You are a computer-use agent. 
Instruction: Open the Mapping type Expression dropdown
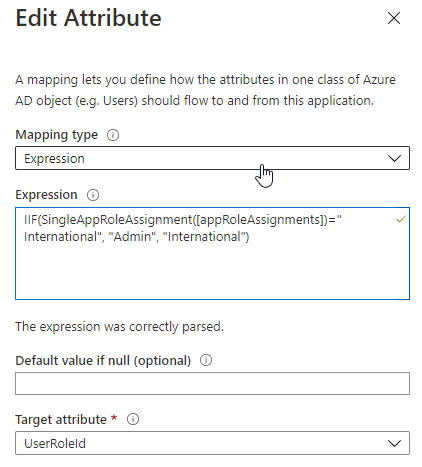(x=212, y=158)
